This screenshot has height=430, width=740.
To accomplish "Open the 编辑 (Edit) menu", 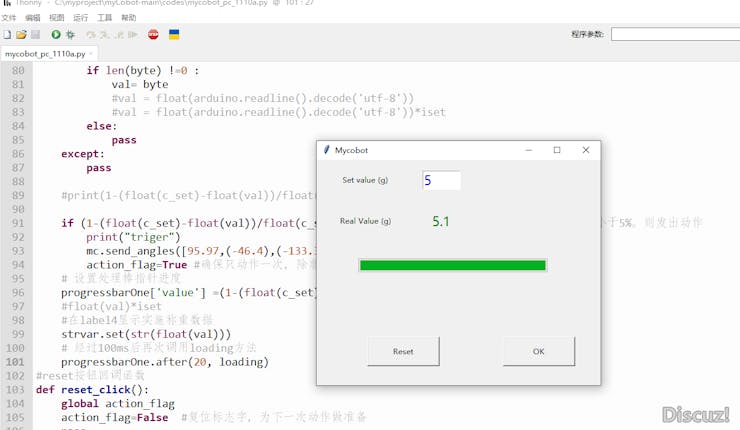I will [x=33, y=18].
